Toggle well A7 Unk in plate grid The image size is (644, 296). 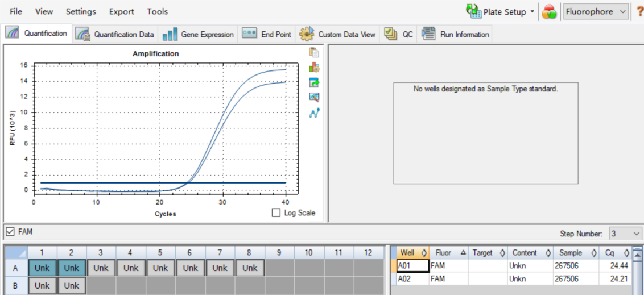tap(220, 268)
